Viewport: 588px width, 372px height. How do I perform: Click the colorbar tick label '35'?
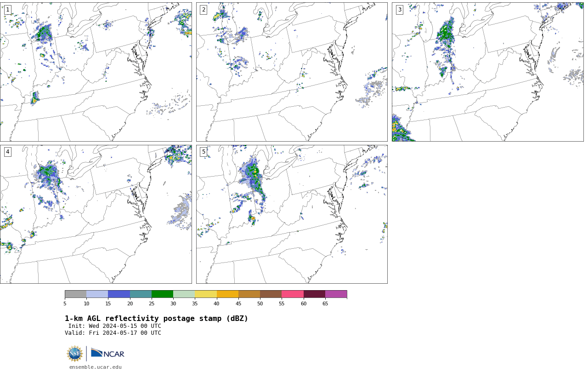tap(195, 303)
